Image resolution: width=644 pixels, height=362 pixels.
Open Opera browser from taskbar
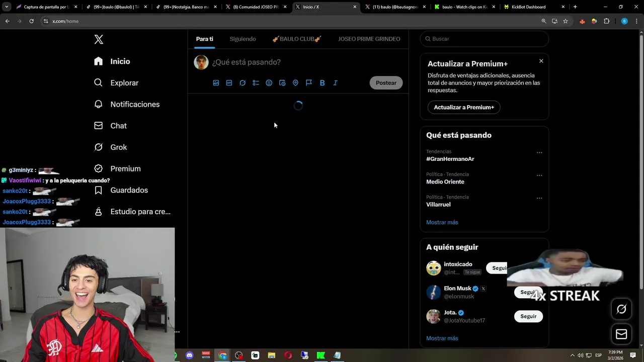[x=288, y=355]
